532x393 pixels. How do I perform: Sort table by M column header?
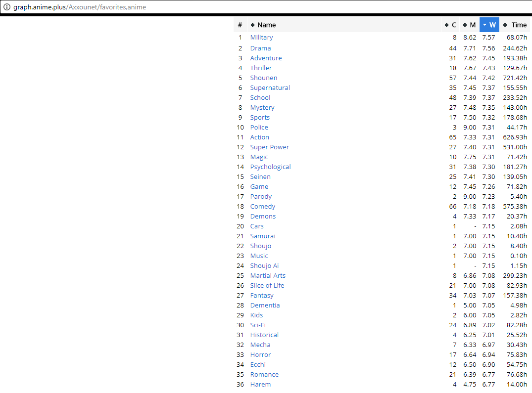469,25
